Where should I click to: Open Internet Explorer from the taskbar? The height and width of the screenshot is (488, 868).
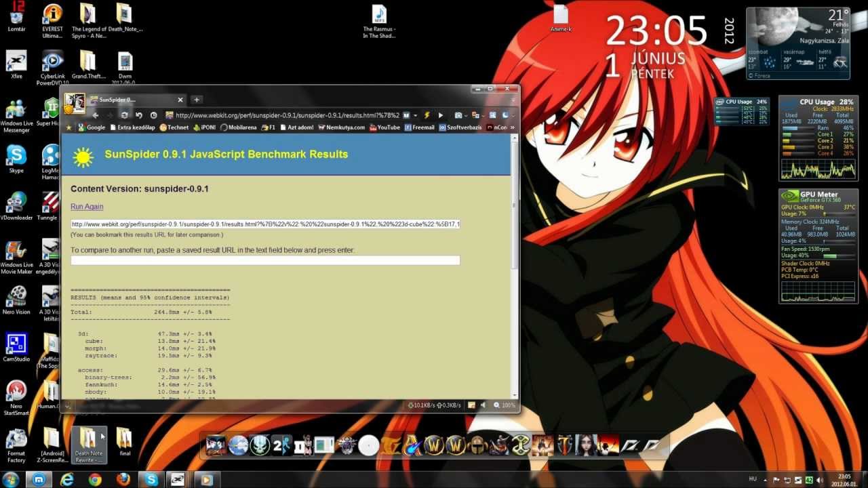point(66,479)
